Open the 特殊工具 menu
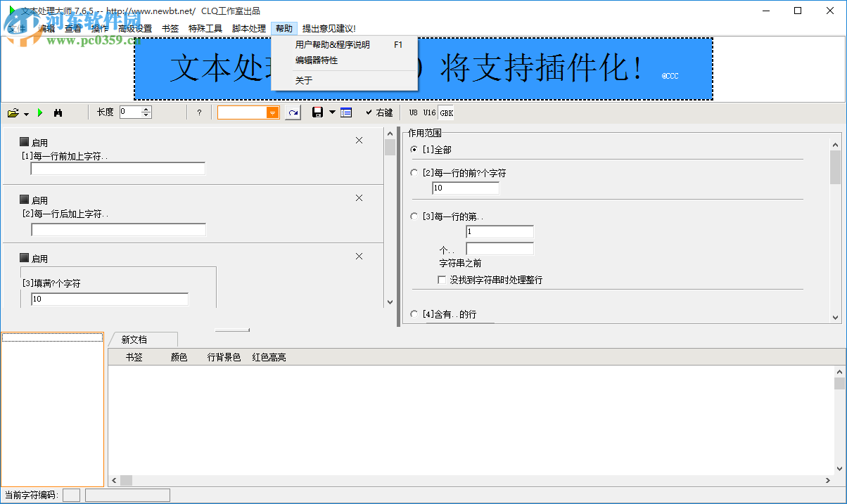 click(x=205, y=28)
